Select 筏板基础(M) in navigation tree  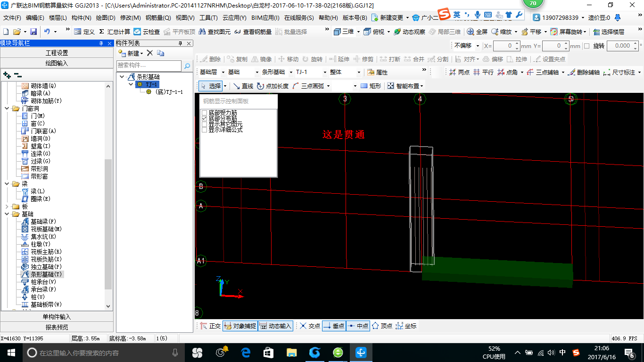tap(41, 229)
